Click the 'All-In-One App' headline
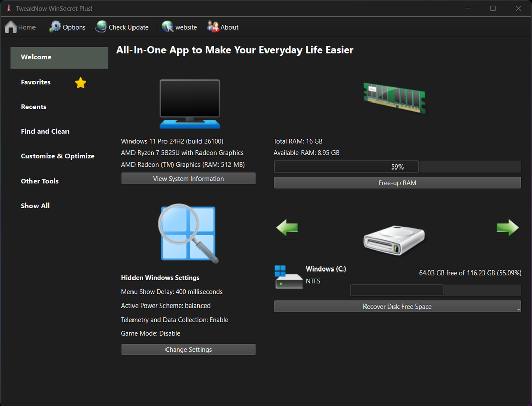 point(235,50)
